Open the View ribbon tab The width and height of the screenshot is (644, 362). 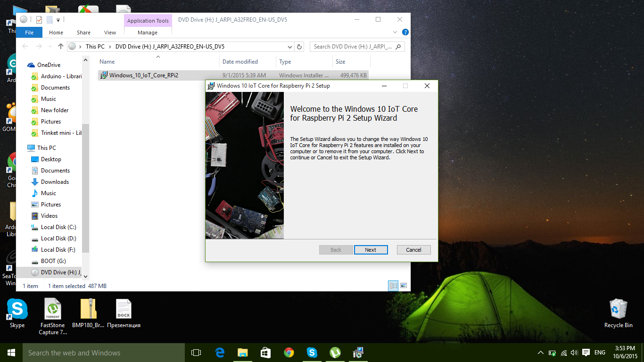tap(110, 33)
